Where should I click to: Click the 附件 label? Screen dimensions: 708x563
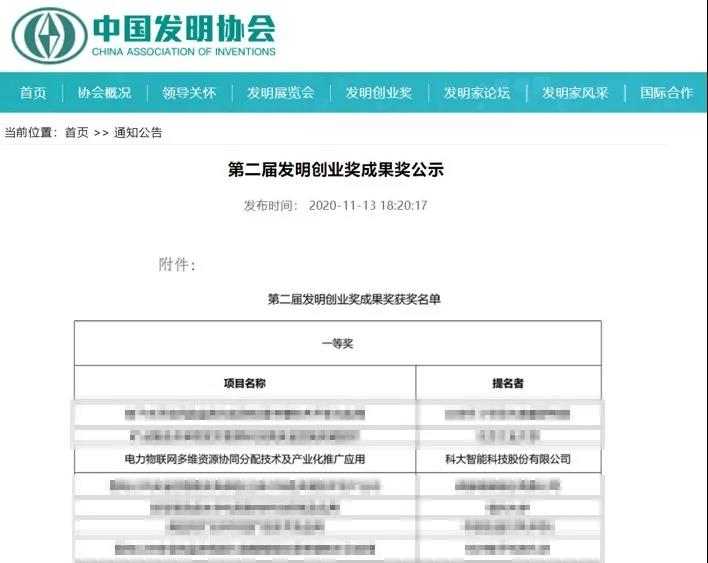point(176,264)
